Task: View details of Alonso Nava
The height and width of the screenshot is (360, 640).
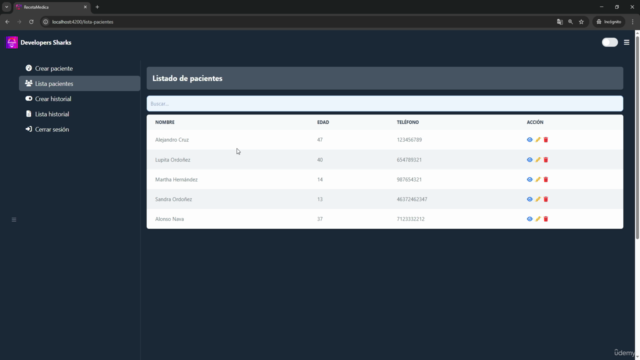Action: 529,219
